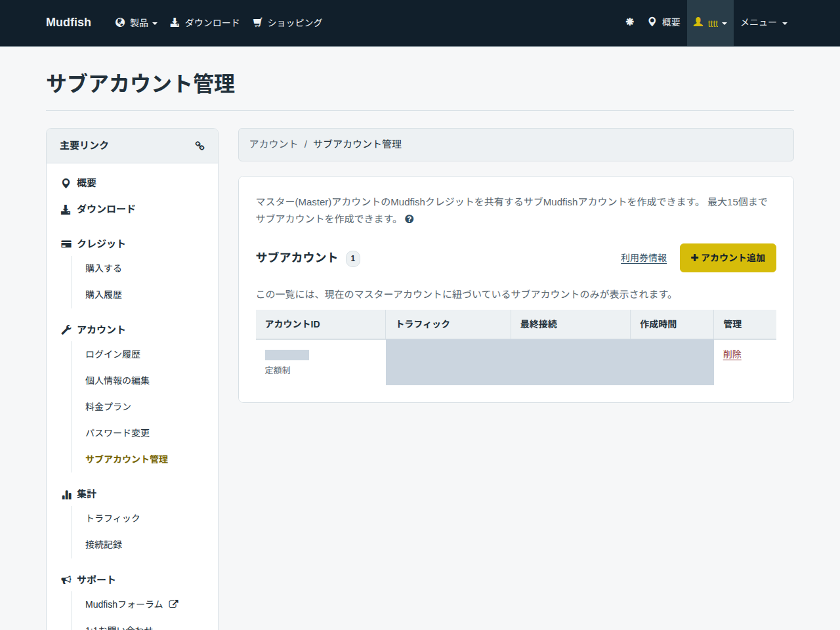Click the sub account count badge 1
Viewport: 840px width, 630px height.
click(353, 259)
